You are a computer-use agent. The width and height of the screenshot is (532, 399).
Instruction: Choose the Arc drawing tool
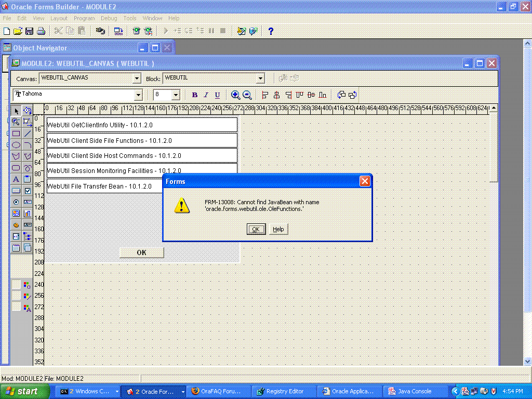pos(28,145)
